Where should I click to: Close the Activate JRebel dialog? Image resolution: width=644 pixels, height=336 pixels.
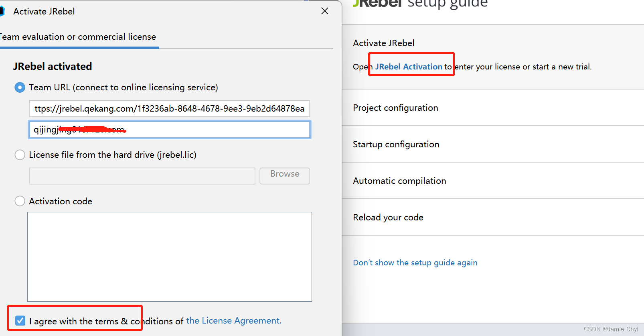(325, 11)
